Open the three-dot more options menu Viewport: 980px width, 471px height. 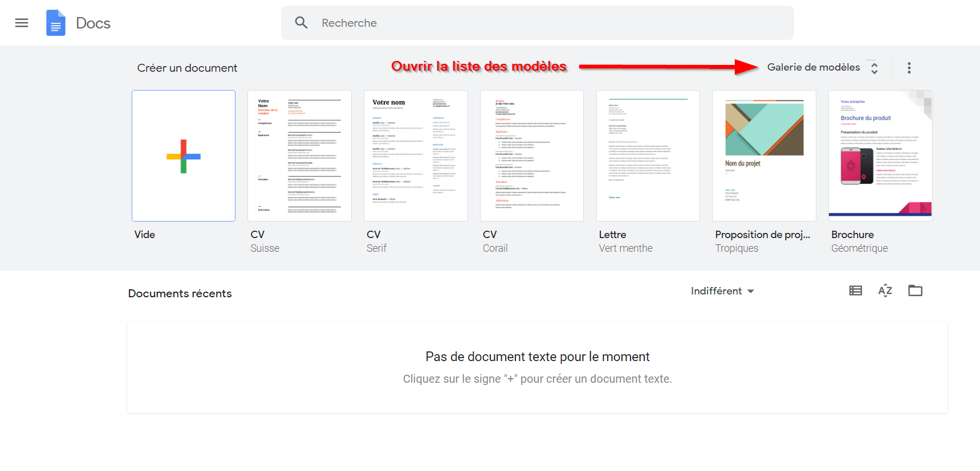[909, 68]
